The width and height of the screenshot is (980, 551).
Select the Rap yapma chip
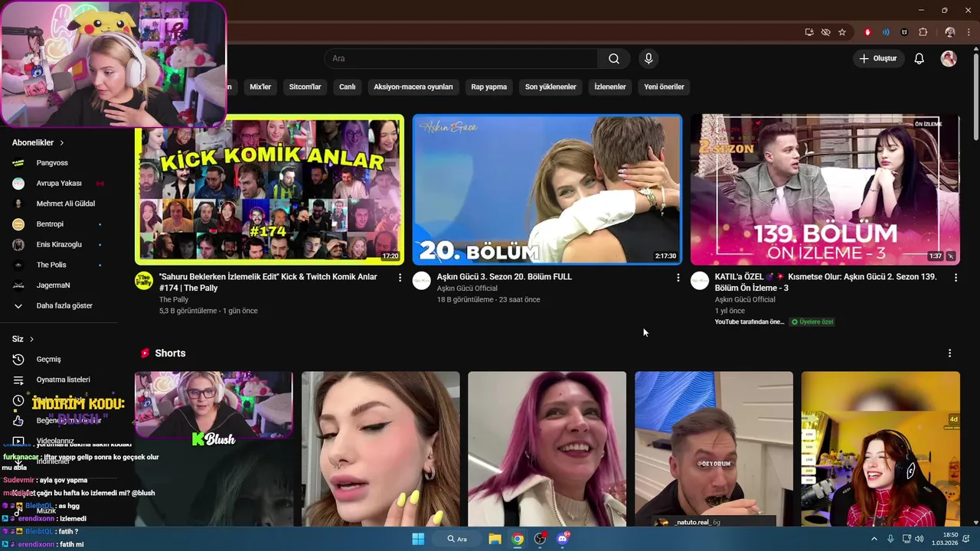pyautogui.click(x=489, y=86)
